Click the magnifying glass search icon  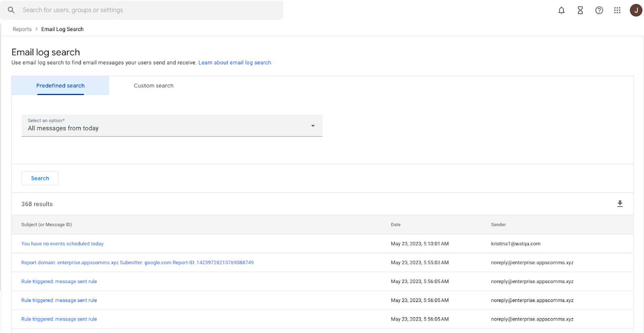11,10
